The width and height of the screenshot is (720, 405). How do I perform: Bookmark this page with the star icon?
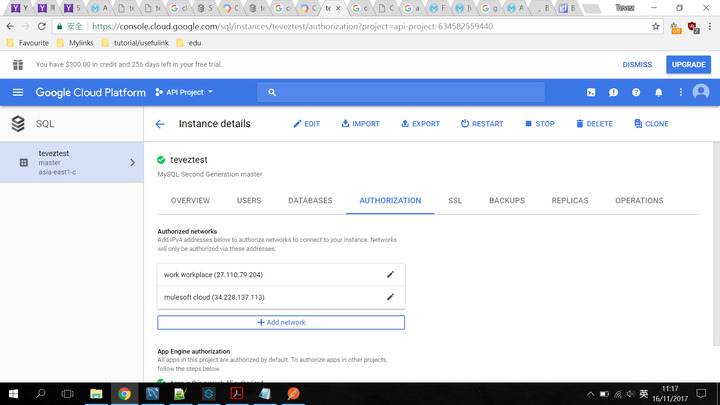[656, 26]
